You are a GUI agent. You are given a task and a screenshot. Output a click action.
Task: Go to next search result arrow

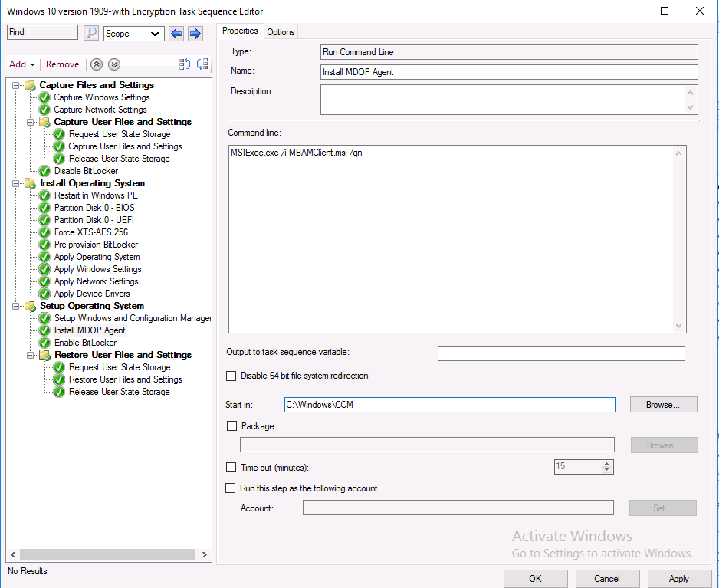coord(195,33)
